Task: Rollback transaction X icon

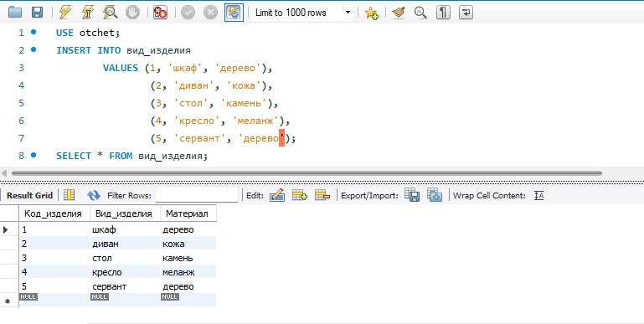Action: click(x=211, y=13)
